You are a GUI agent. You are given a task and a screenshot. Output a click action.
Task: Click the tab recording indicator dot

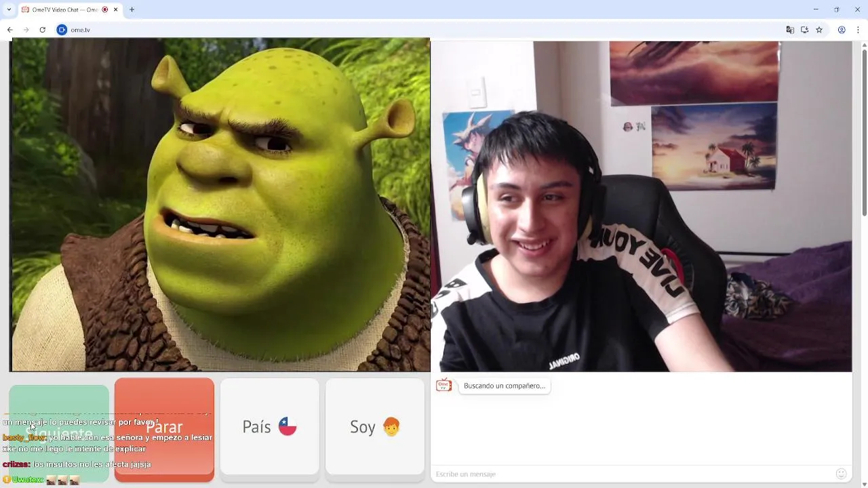click(104, 9)
